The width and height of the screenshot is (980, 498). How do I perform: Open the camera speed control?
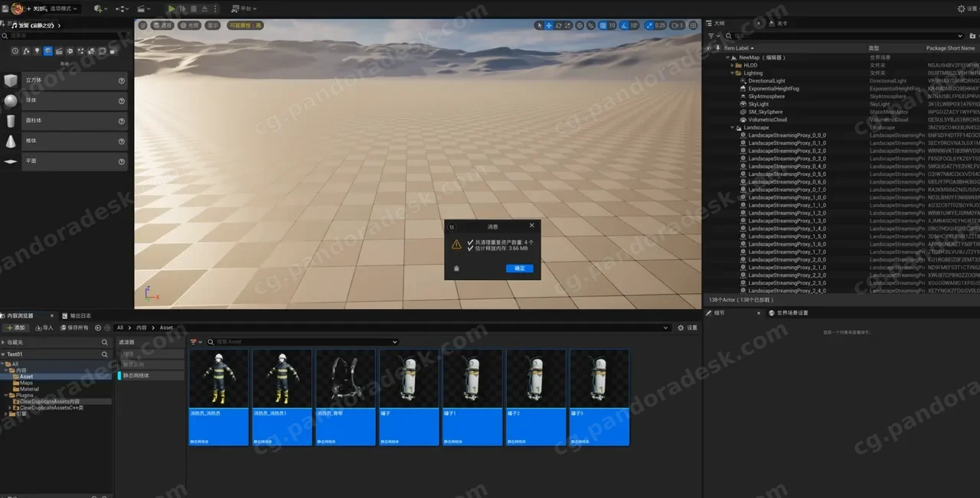click(x=677, y=25)
